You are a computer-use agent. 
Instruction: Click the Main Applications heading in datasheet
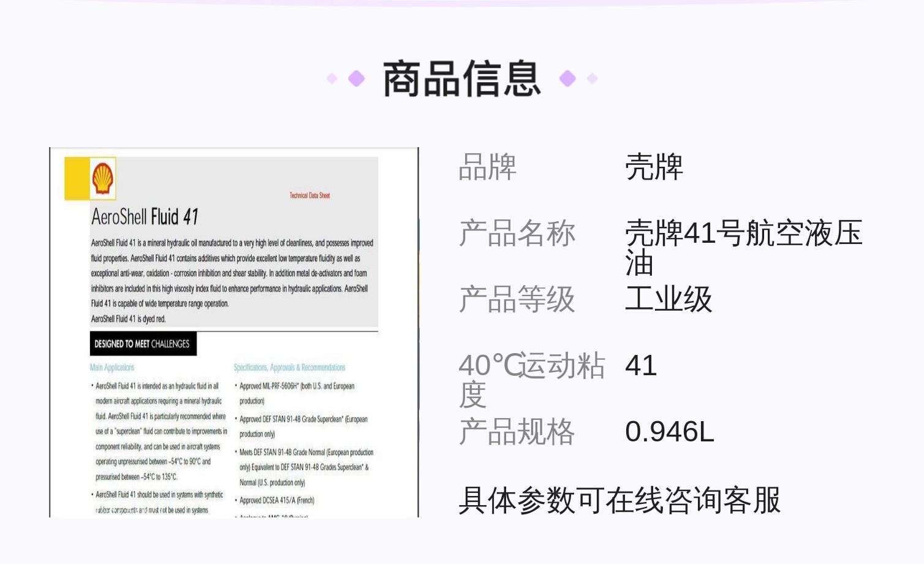112,368
